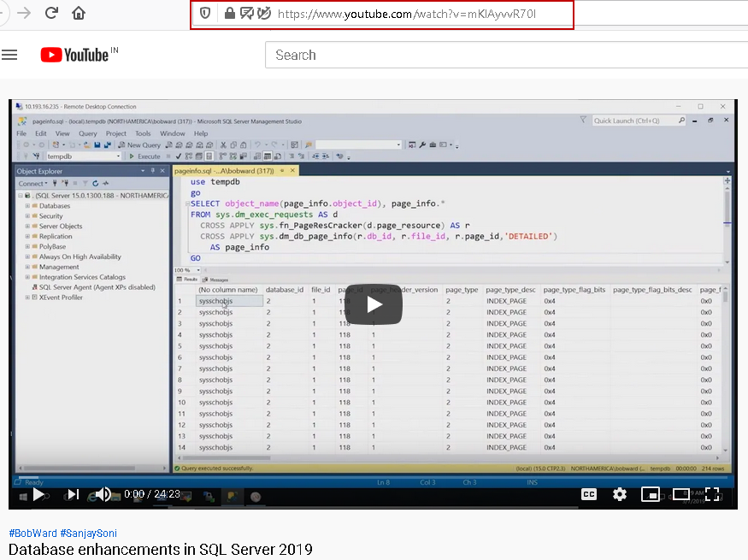Select row number 14 in results grid
The width and height of the screenshot is (748, 560).
[182, 447]
